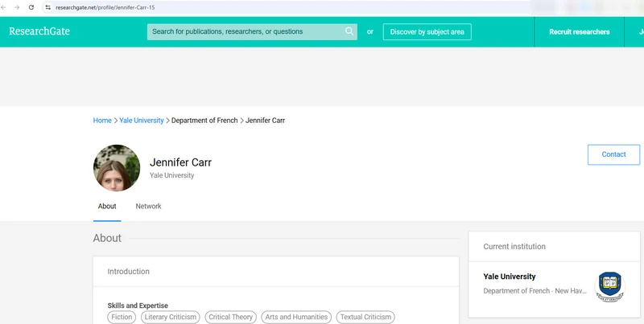Open Recruit researchers link
644x324 pixels.
tap(579, 31)
